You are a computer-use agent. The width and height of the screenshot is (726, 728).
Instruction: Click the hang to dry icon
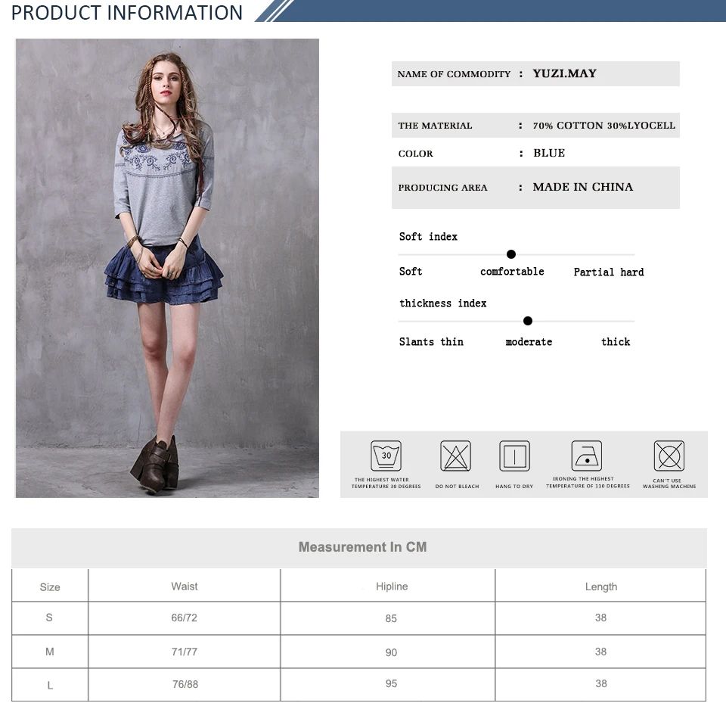[514, 456]
